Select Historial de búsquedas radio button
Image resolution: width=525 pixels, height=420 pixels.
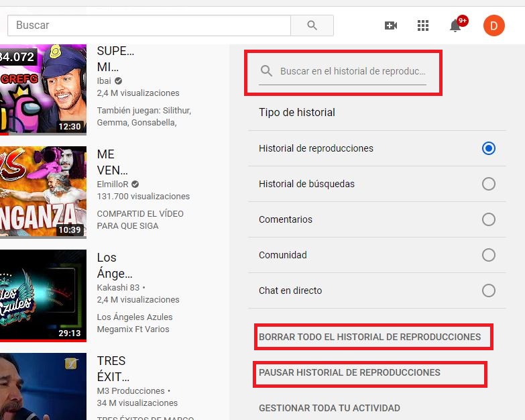(488, 184)
